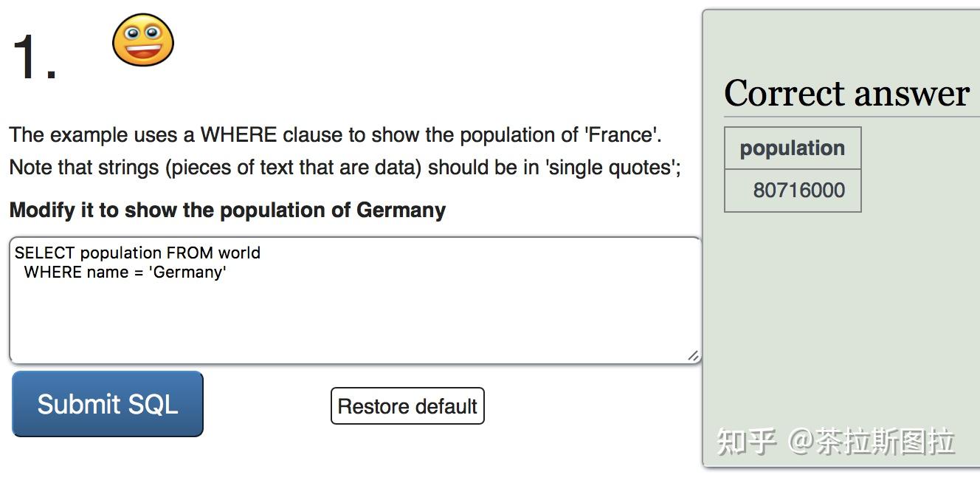Click the Zhihu watermark text
980x483 pixels.
[835, 442]
